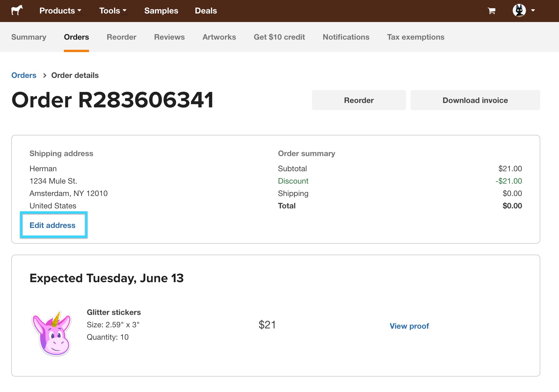Open the shopping cart icon

(492, 11)
